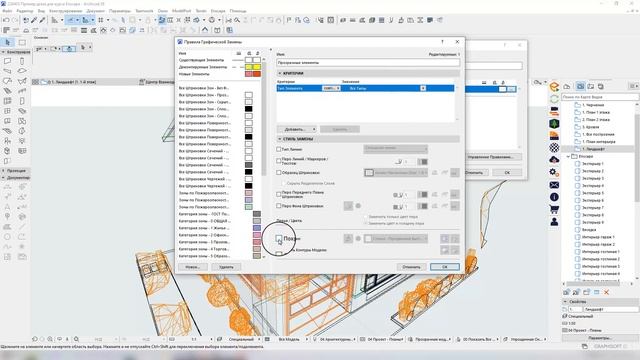
Task: Enable the Line Type override checkbox
Action: click(x=279, y=149)
